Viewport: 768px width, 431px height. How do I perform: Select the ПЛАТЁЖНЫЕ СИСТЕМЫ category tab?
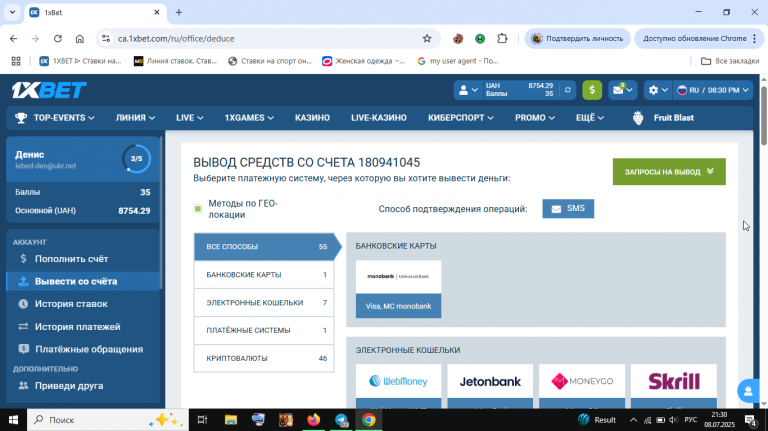click(x=264, y=331)
